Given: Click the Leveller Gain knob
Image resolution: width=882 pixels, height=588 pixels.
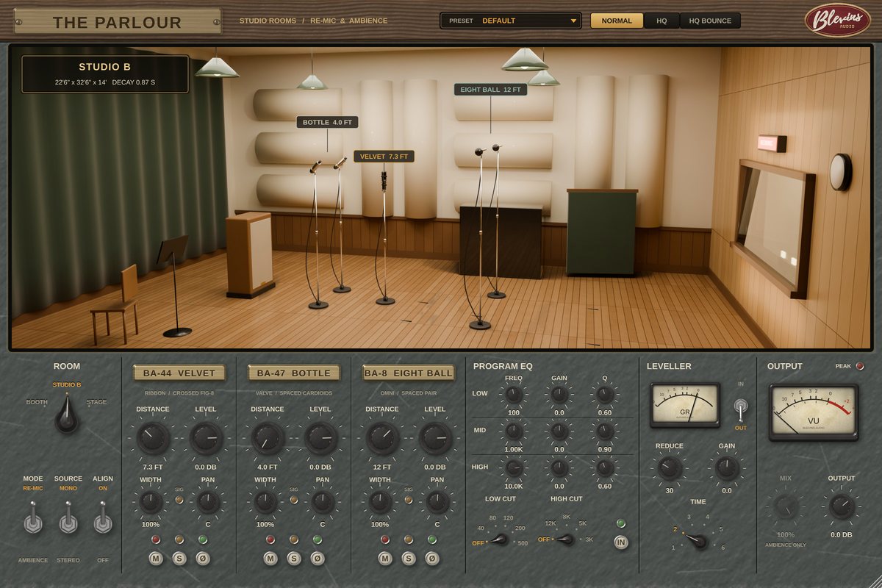Looking at the screenshot, I should pos(726,467).
